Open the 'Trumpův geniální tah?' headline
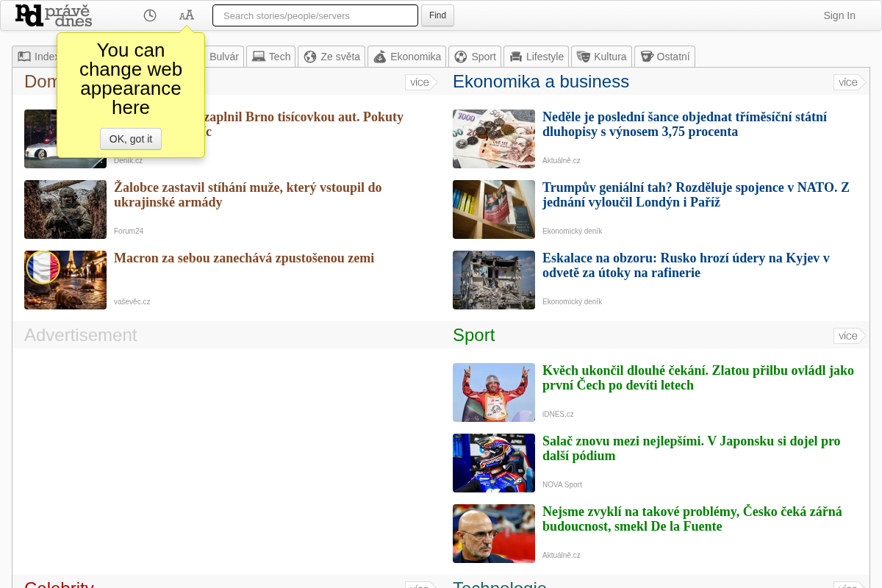Screen dimensions: 882x588 pos(696,195)
